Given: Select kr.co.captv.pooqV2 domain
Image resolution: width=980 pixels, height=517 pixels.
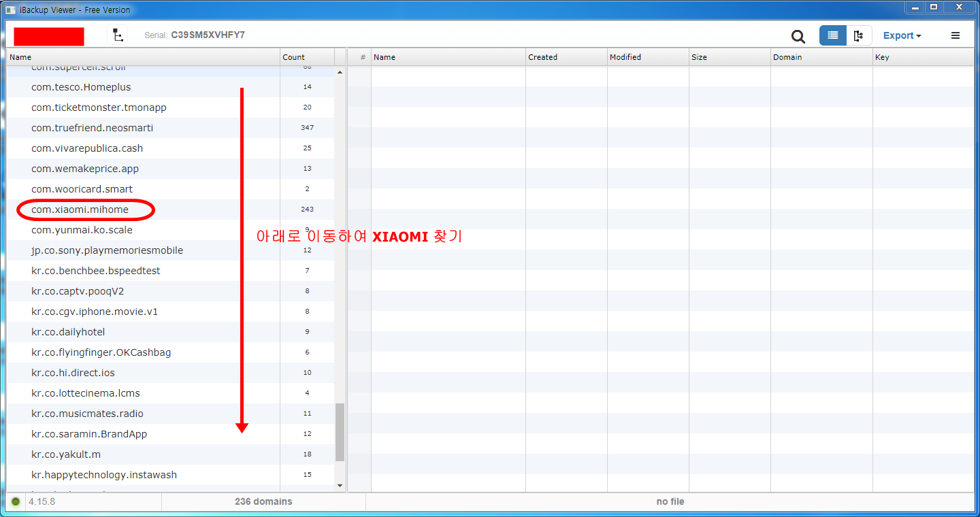Looking at the screenshot, I should tap(170, 291).
